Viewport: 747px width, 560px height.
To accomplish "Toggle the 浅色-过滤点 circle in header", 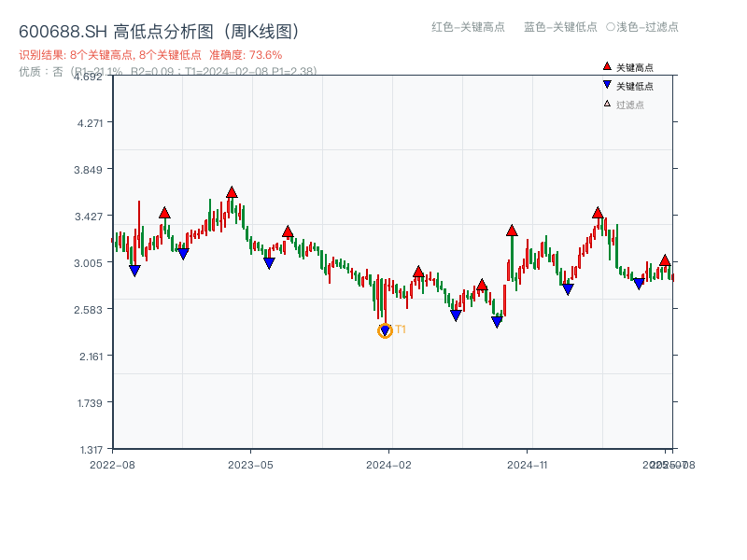I will (611, 27).
